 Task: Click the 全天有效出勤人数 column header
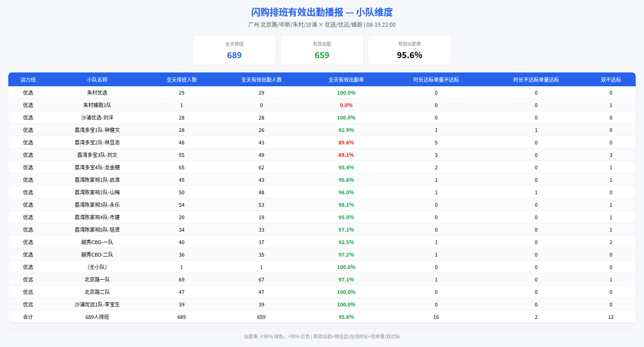click(262, 80)
